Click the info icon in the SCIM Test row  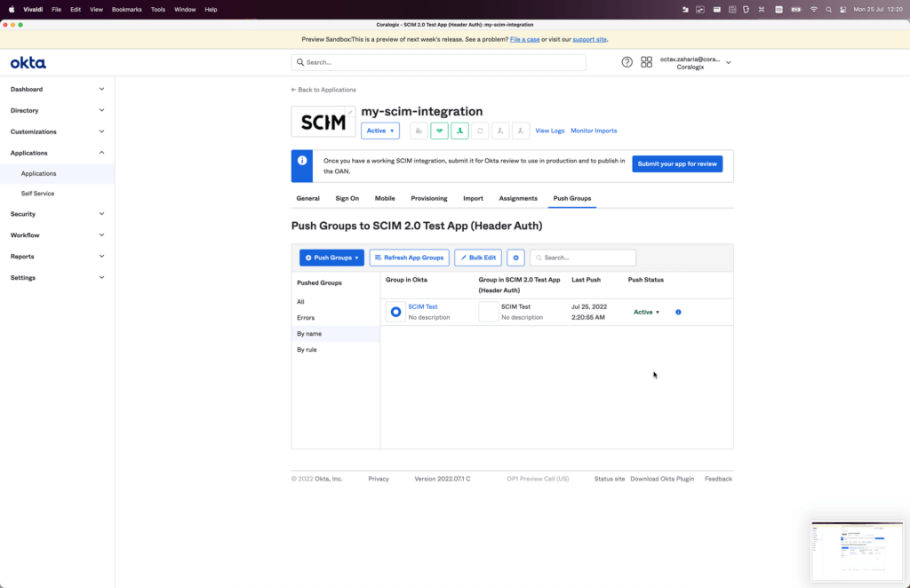678,312
